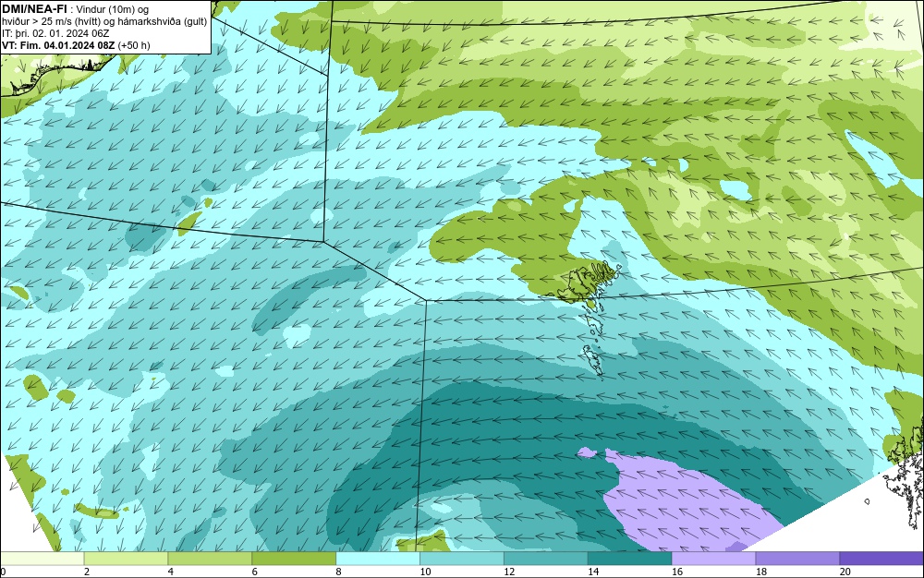The height and width of the screenshot is (578, 924).
Task: Click the darkest violet legend swatch above 20
Action: 881,558
